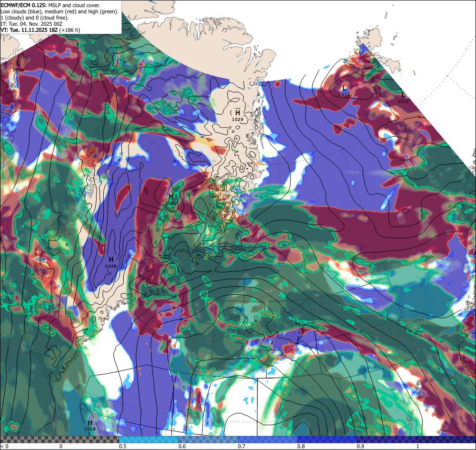Click the 0.6–0.7 legend color segment
Image resolution: width=476 pixels, height=450 pixels.
pos(208,440)
